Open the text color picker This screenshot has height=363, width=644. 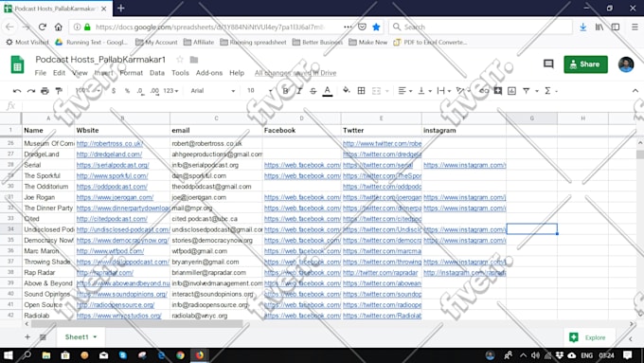328,91
